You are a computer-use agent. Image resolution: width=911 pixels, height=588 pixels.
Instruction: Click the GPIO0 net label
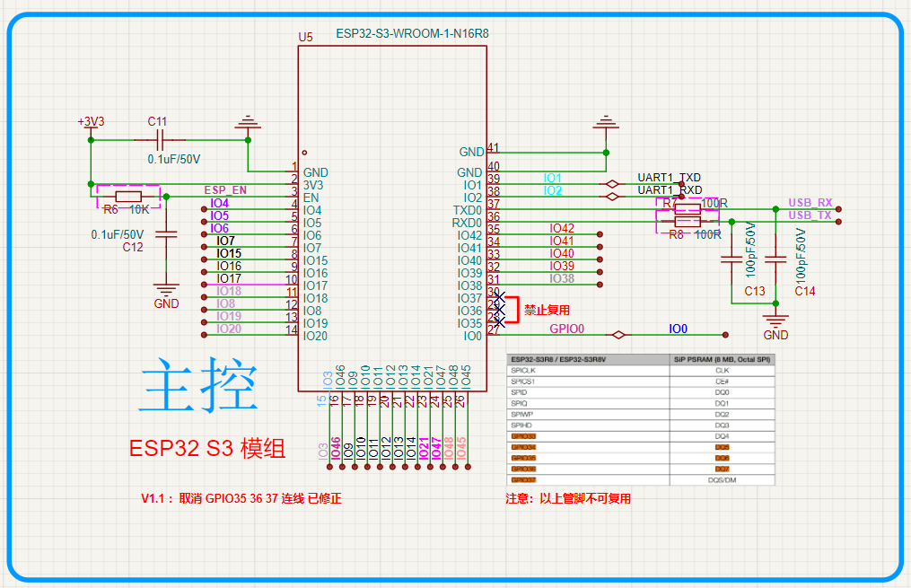pos(566,329)
